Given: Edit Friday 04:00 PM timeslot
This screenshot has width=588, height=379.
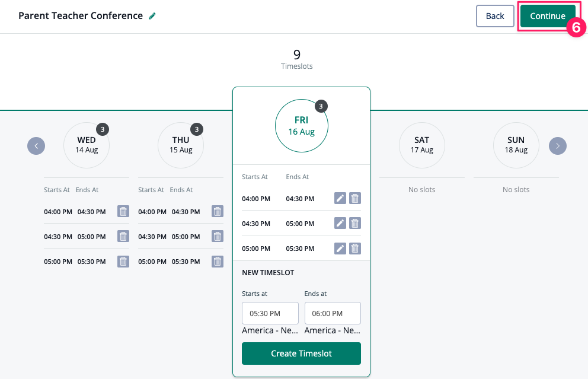Looking at the screenshot, I should point(340,199).
